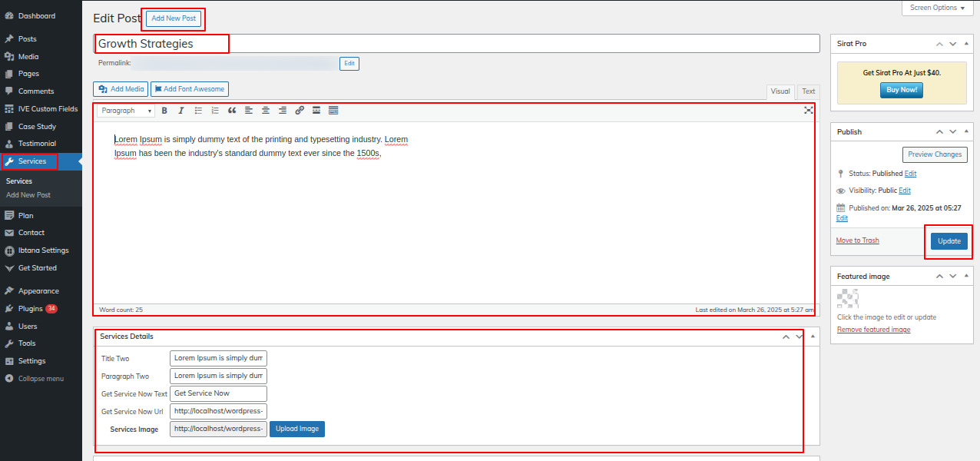Apply italic formatting in the editor toolbar
980x461 pixels.
[181, 111]
